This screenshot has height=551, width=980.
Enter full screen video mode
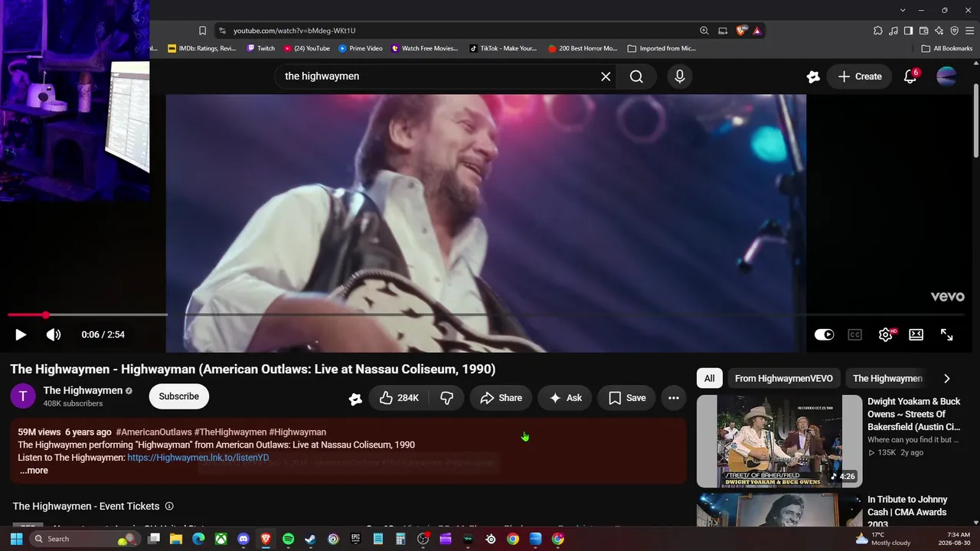(946, 334)
